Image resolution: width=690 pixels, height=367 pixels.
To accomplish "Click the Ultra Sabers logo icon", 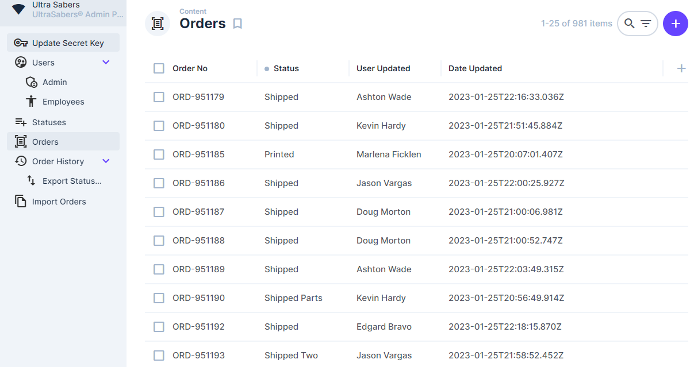I will pos(18,9).
